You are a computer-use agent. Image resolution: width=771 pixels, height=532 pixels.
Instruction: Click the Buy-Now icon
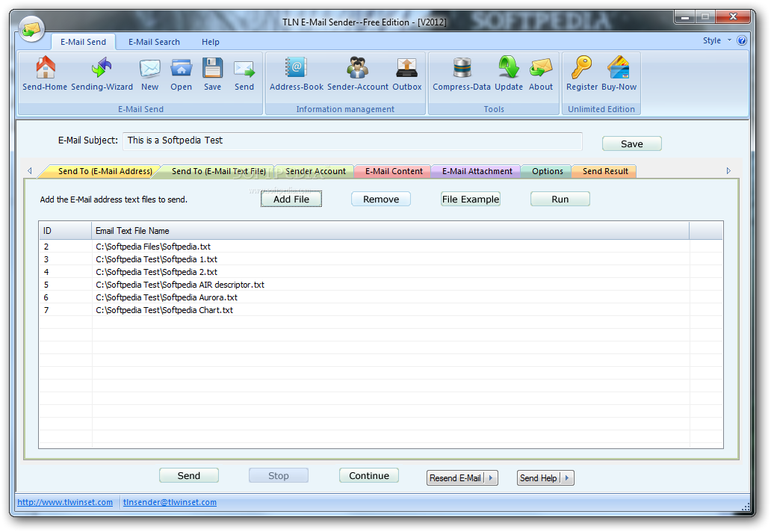[619, 73]
